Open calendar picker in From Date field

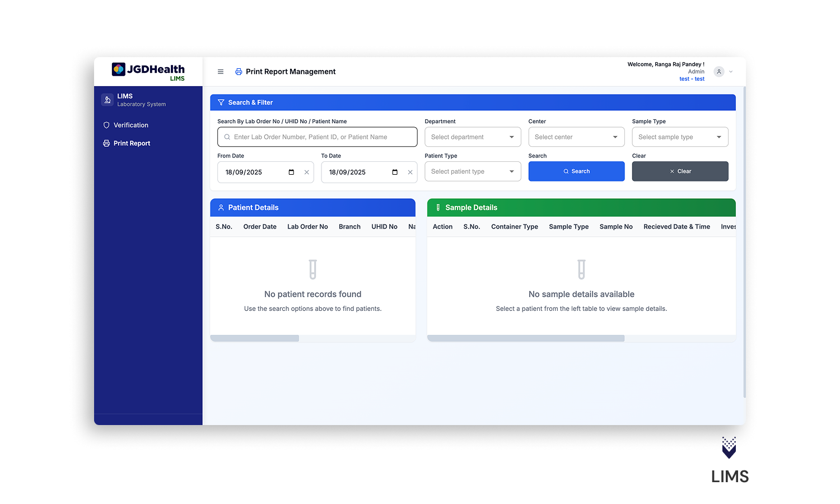click(291, 172)
